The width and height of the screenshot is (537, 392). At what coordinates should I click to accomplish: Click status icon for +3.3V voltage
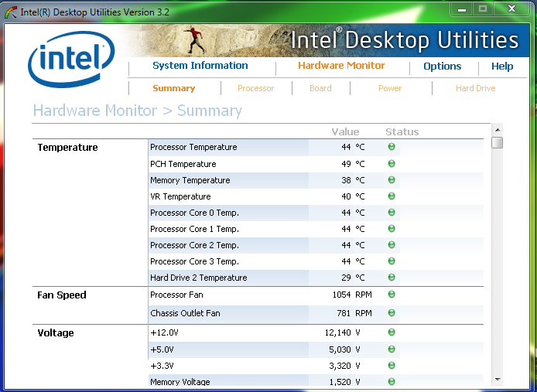click(x=392, y=366)
